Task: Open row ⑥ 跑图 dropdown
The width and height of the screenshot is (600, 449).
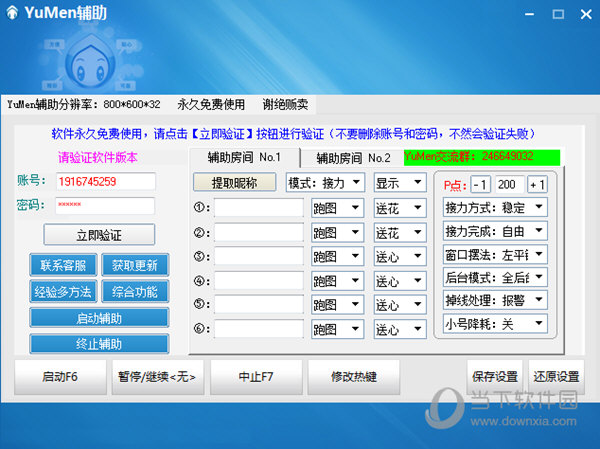Action: tap(338, 329)
